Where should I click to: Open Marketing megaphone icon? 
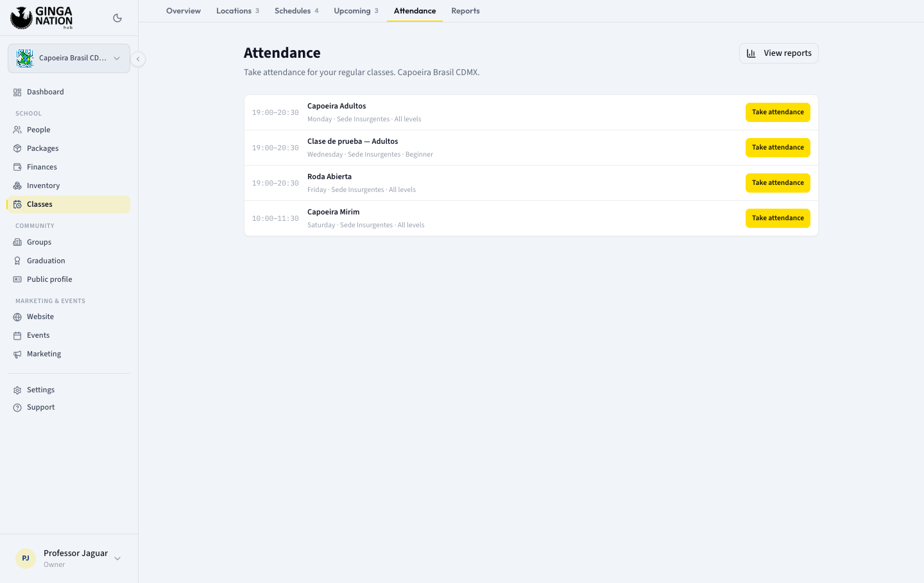17,354
